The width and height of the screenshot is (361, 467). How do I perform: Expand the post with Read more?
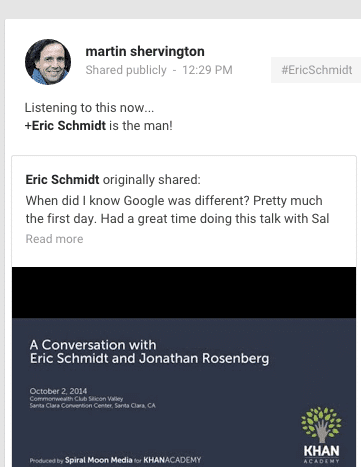tap(54, 239)
